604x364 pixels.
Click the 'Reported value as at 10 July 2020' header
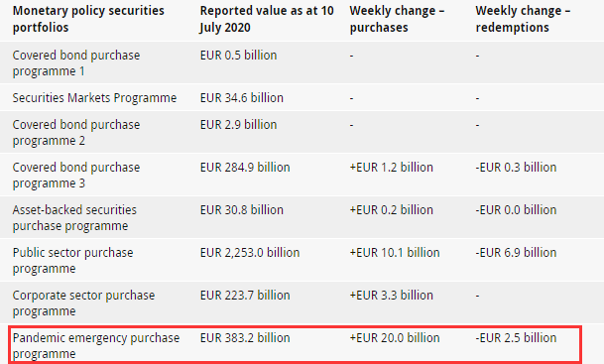point(267,19)
